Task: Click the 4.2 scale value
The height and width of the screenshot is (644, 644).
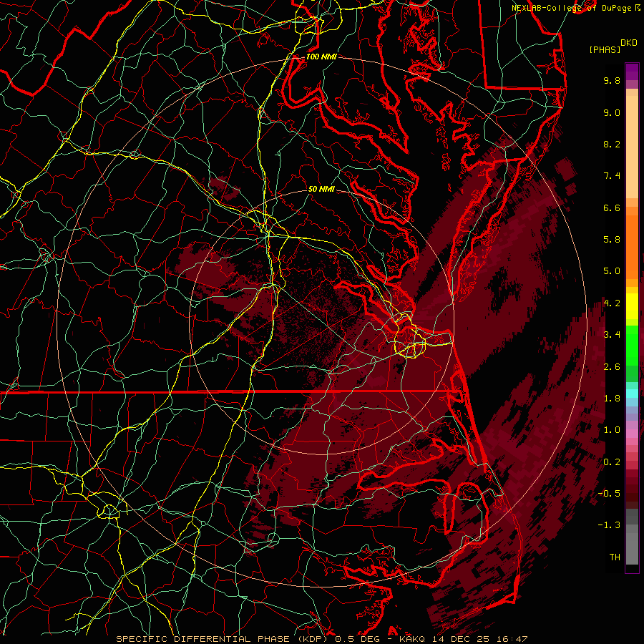Action: click(x=612, y=303)
